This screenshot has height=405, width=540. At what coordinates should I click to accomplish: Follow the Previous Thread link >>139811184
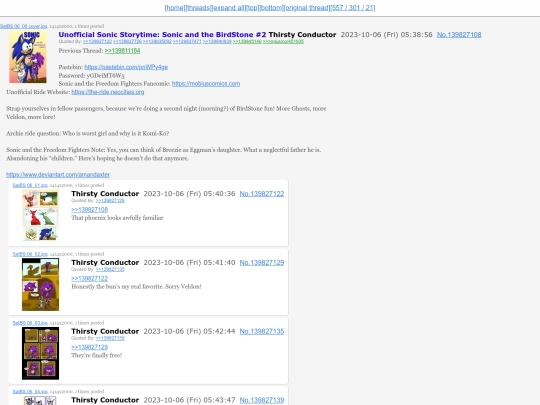coord(122,51)
